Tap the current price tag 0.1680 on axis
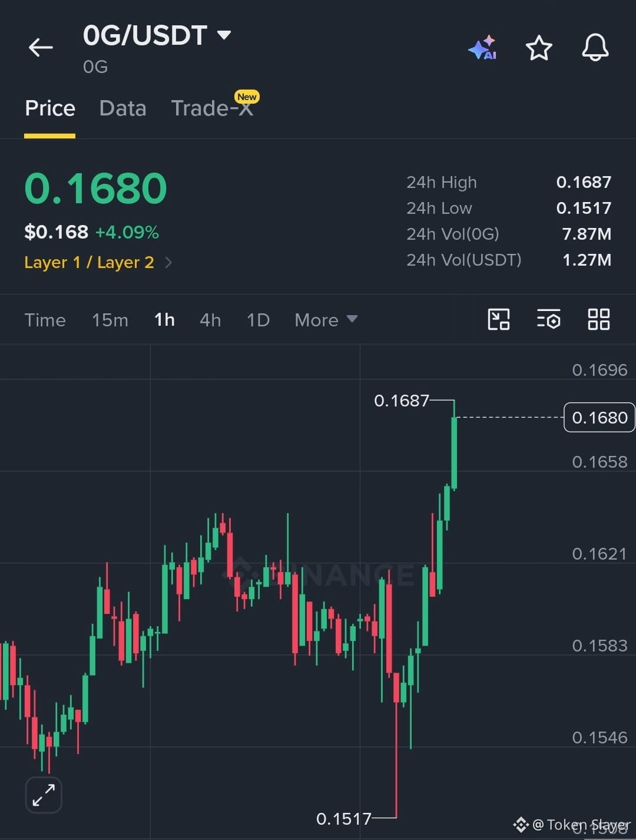Screen dimensions: 636x840 tap(599, 417)
